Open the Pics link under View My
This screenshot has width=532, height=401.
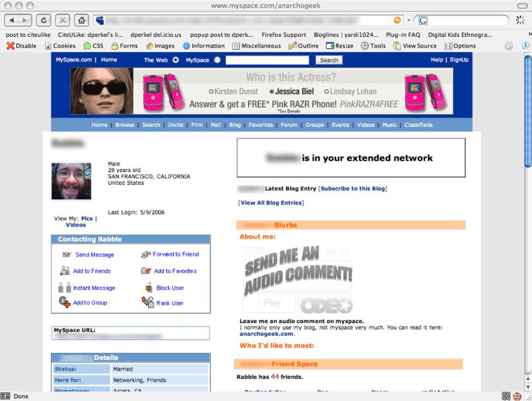[x=87, y=218]
